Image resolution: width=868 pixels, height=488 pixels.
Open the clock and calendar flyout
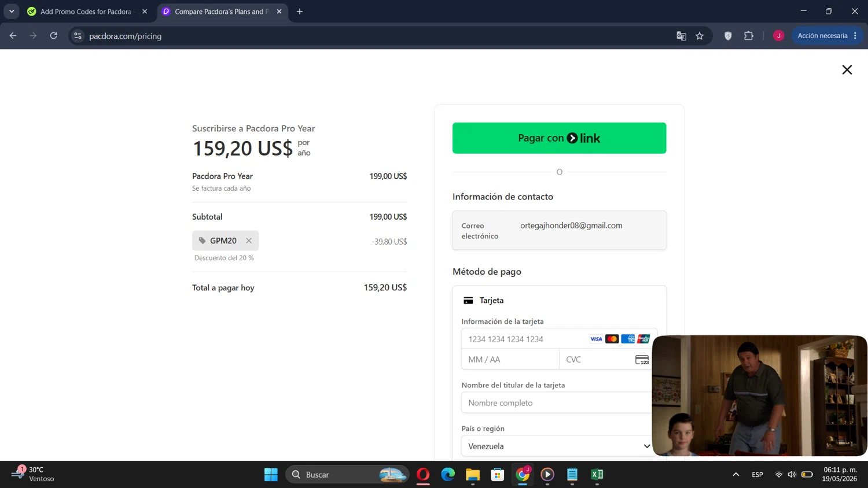coord(840,474)
